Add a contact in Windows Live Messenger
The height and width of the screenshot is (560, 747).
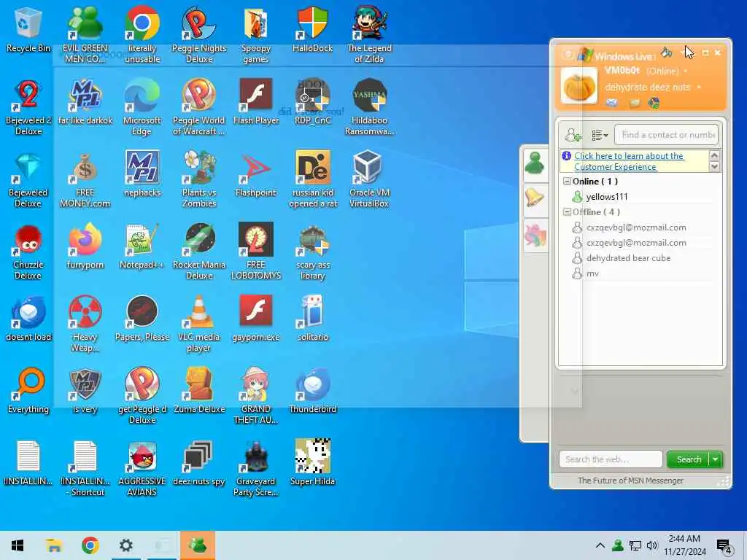[x=573, y=135]
